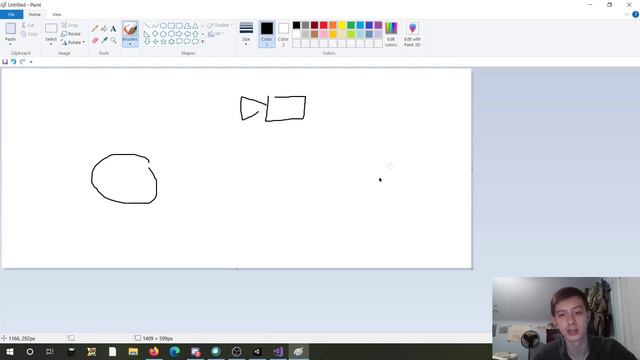Click the Paste clipboard icon
The height and width of the screenshot is (360, 640).
(x=11, y=29)
